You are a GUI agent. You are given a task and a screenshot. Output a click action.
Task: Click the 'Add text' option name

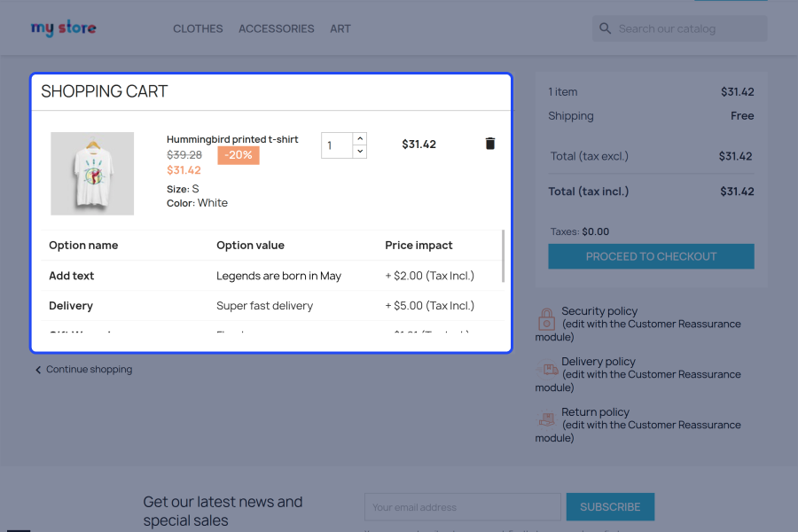[71, 276]
